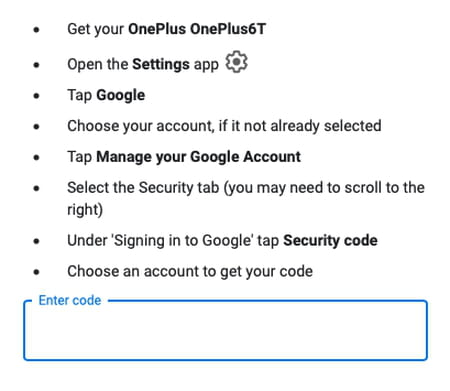Click the Select the Security tab instruction
This screenshot has width=450, height=391.
click(x=246, y=198)
